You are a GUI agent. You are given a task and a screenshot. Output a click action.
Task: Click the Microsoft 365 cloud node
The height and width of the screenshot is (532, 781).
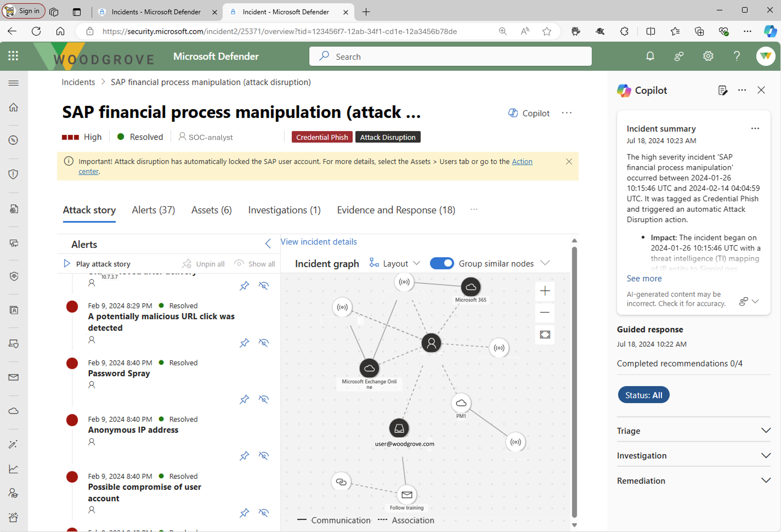pos(470,287)
